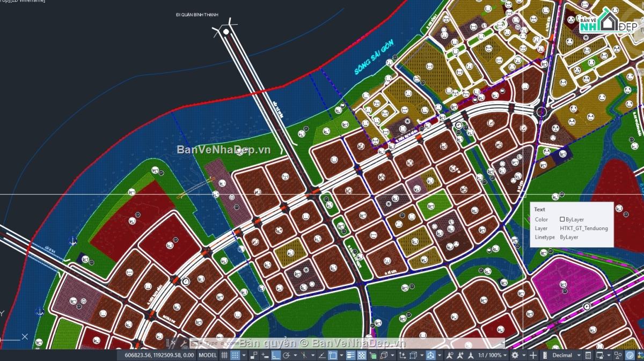This screenshot has height=361, width=644.
Task: Click the annotation monitor plus icon
Action: [x=533, y=355]
